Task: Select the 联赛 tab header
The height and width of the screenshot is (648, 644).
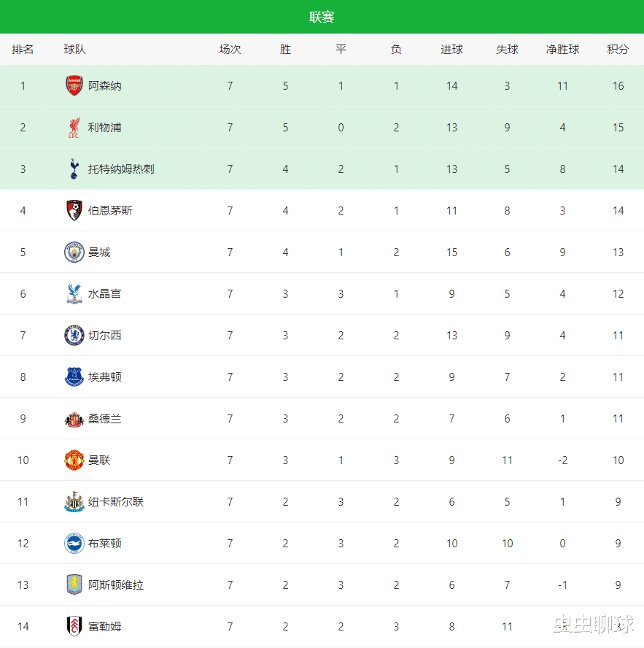Action: click(x=322, y=17)
